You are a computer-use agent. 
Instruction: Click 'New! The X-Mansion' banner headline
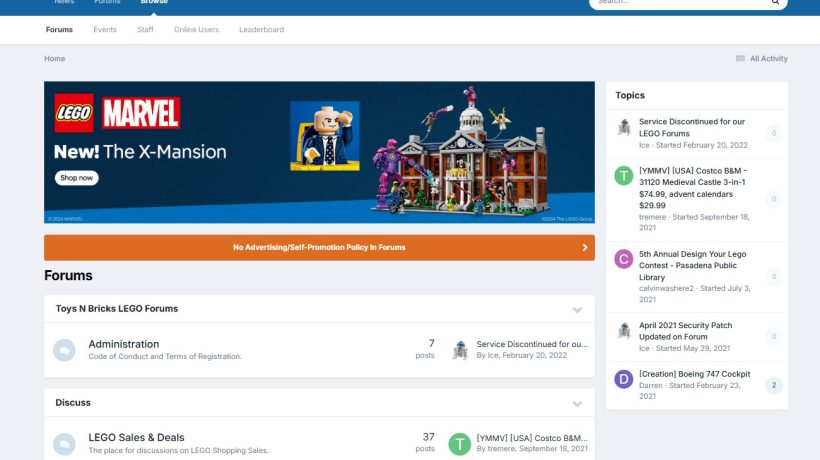140,152
